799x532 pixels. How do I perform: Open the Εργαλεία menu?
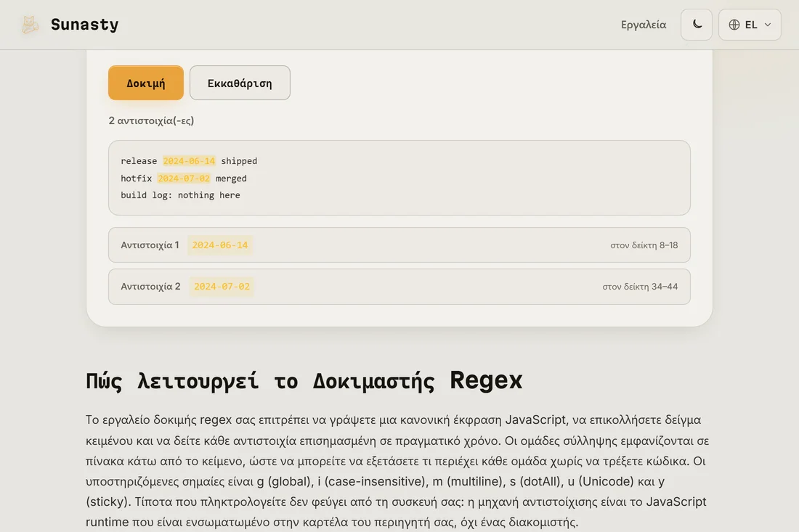click(x=643, y=25)
